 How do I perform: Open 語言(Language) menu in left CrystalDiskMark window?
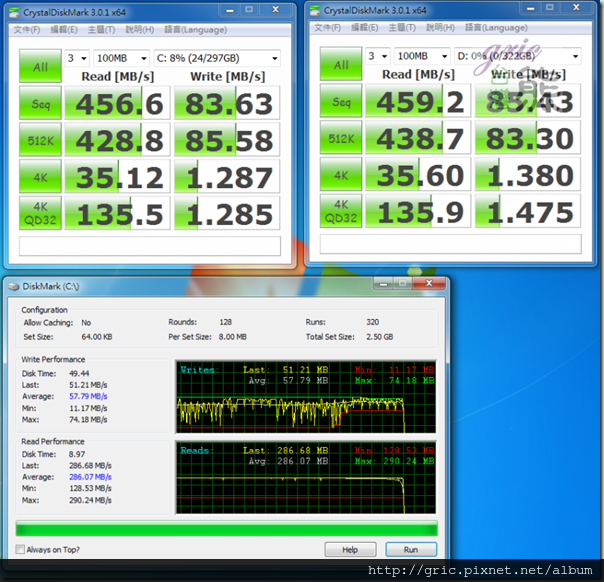(x=195, y=30)
